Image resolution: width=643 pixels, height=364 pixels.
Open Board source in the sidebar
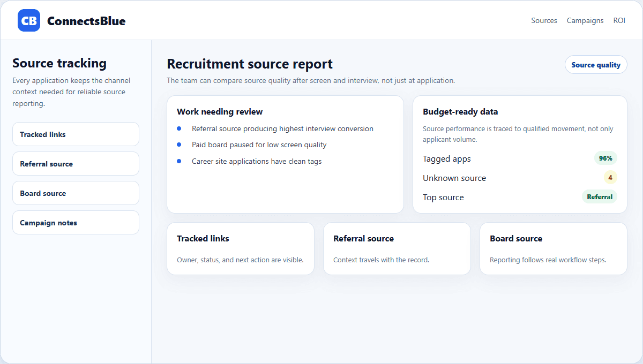coord(76,193)
